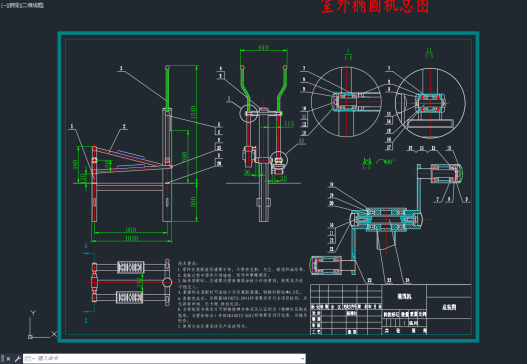Viewport: 527px width, 364px height.
Task: Close the command line window
Action: tap(8, 359)
